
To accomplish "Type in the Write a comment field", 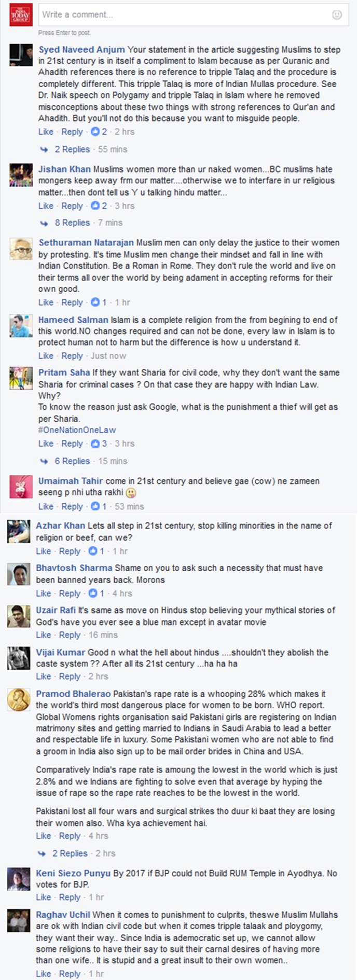I will click(x=182, y=15).
